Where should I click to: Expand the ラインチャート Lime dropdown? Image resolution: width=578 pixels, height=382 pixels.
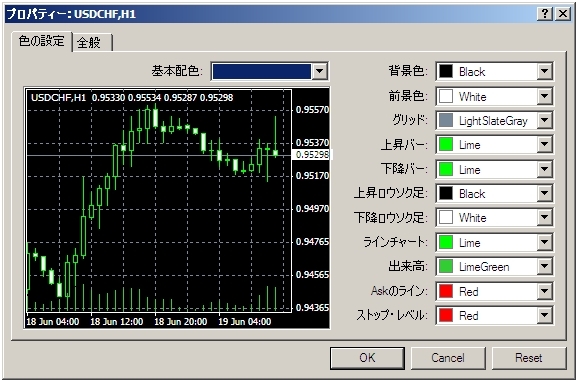click(x=544, y=242)
